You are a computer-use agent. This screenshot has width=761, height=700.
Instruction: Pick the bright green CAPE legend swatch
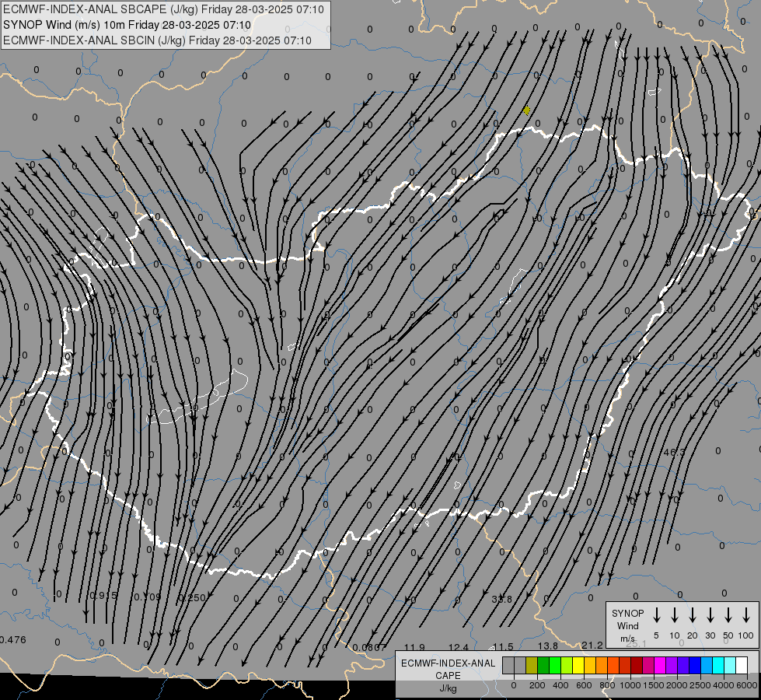tap(555, 666)
